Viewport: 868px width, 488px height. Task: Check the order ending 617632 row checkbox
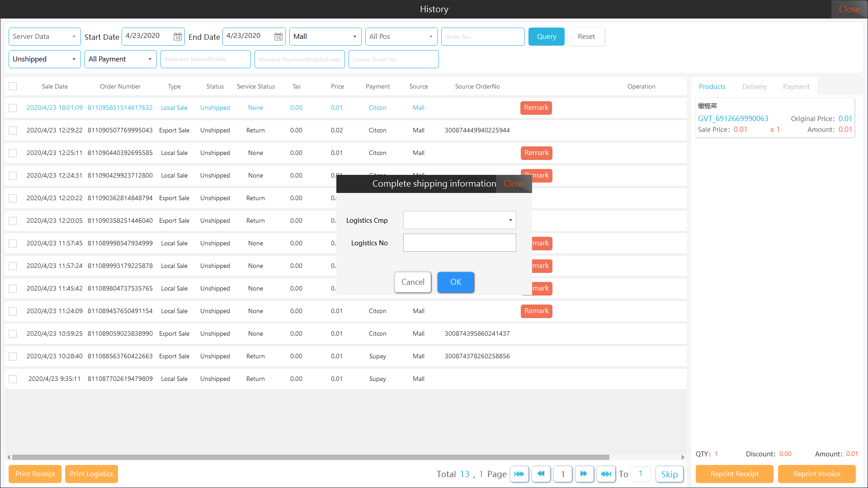click(13, 108)
